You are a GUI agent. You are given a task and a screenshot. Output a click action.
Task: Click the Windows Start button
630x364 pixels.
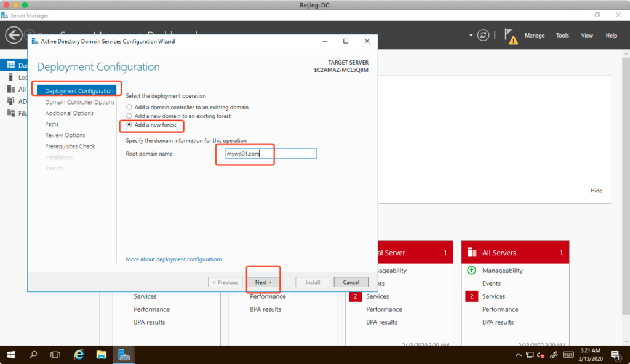[11, 355]
